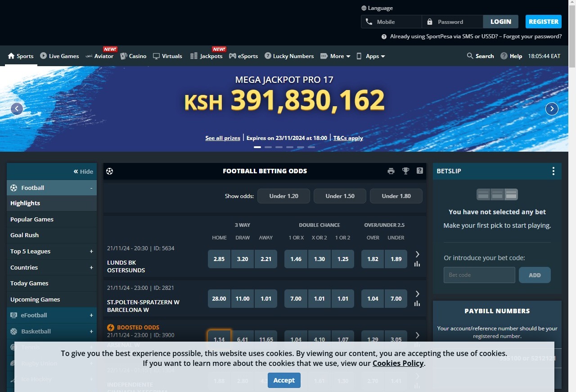Open See all prizes link
This screenshot has width=576, height=392.
[223, 138]
